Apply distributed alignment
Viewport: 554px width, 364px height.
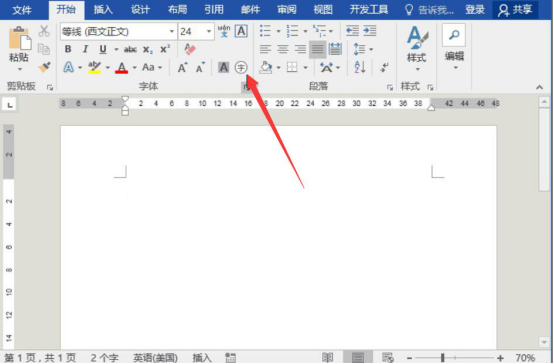(335, 49)
